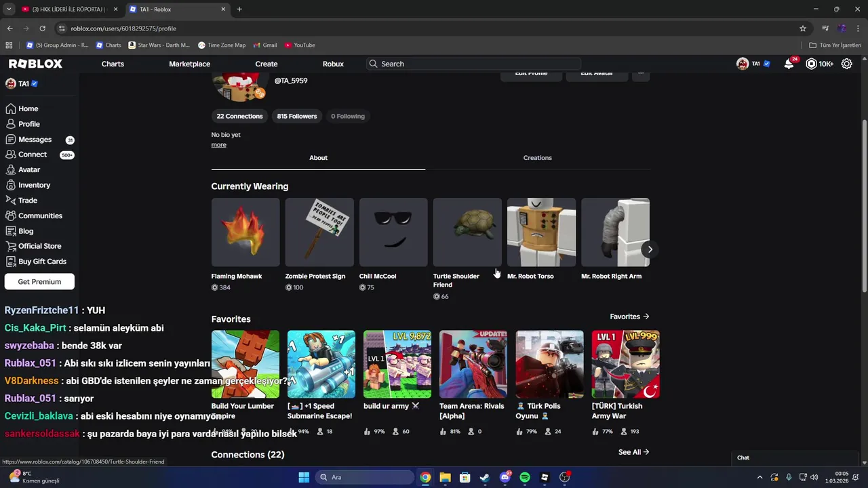Open the Build Your Lumber Empire game
868x488 pixels.
[x=245, y=365]
